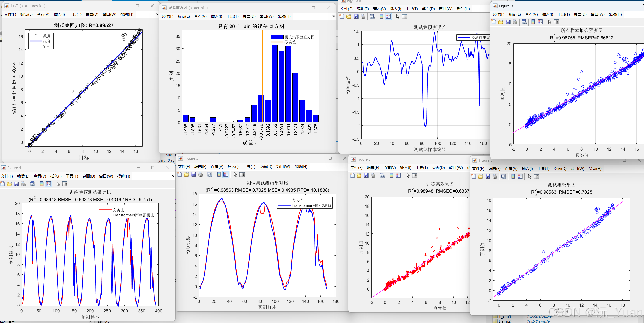Screen dimensions: 644x323
Task: Click Edit Plot arrow in Figure 5 toolbar
Action: click(235, 174)
